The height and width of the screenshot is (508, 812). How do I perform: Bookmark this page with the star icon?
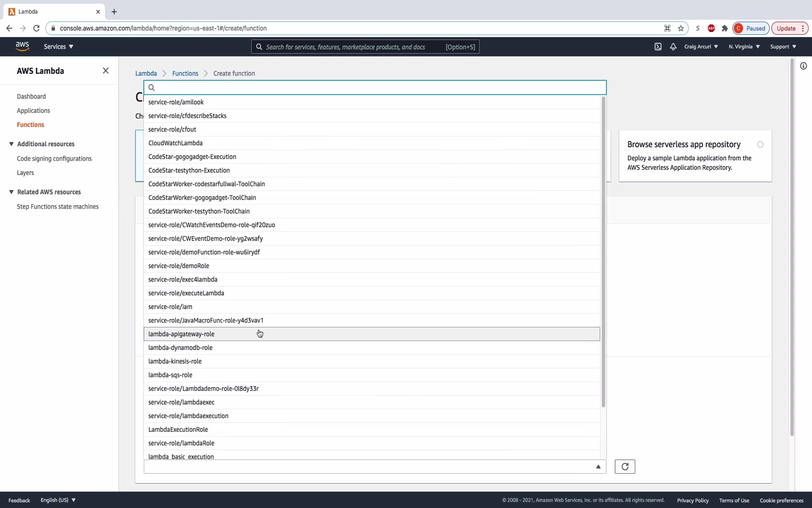[x=681, y=28]
